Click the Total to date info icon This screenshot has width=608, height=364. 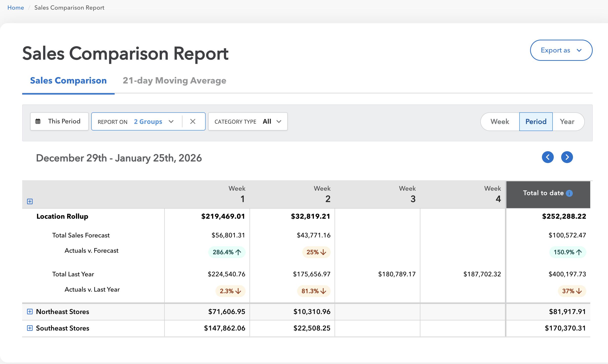point(569,193)
